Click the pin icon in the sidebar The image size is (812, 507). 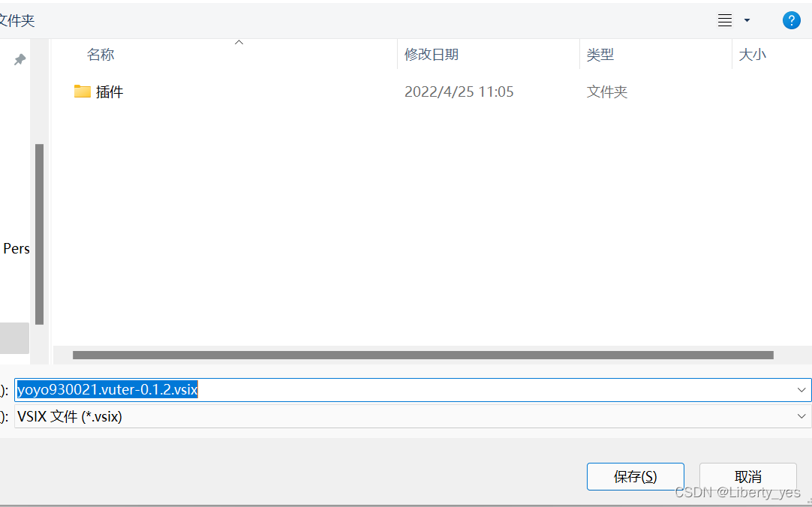click(x=20, y=59)
